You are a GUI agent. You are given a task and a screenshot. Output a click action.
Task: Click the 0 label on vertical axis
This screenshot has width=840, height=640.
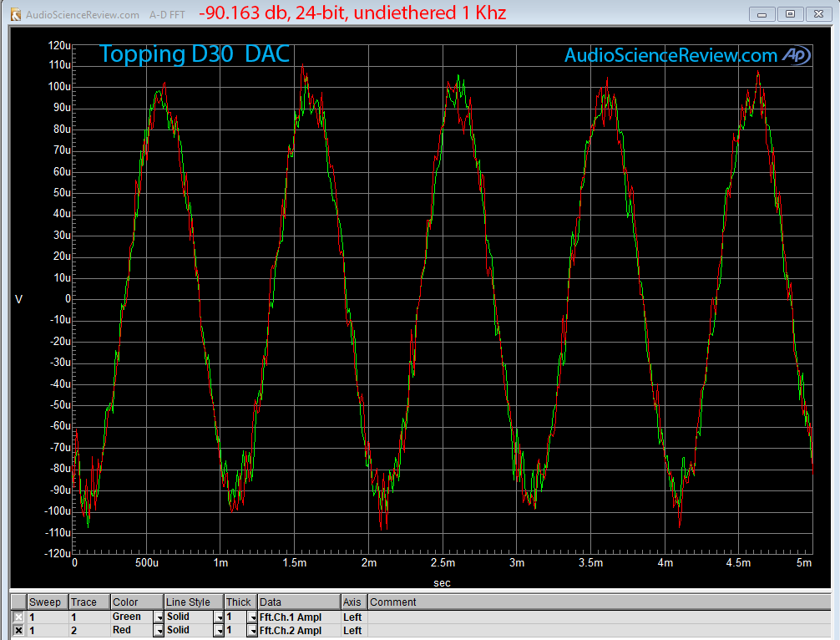68,298
